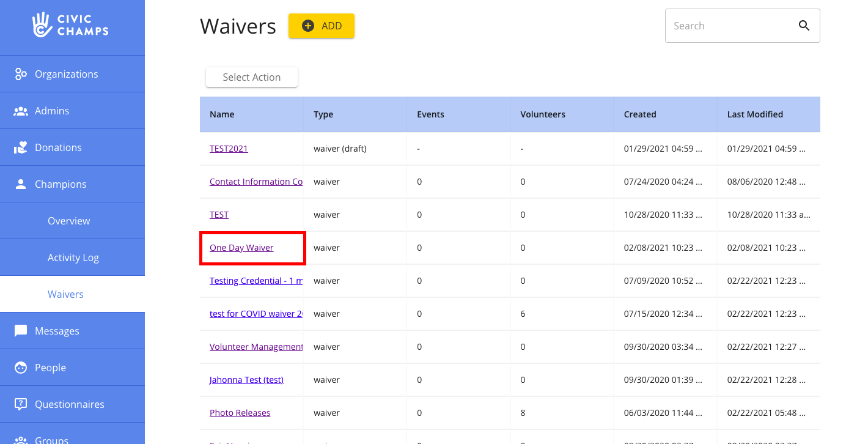
Task: Open the One Day Waiver link
Action: tap(241, 248)
